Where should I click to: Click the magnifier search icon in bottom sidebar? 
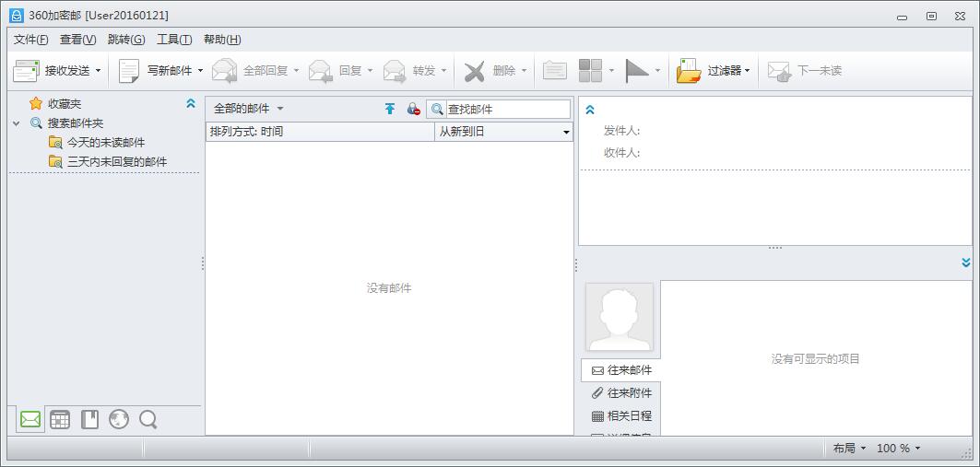[148, 420]
